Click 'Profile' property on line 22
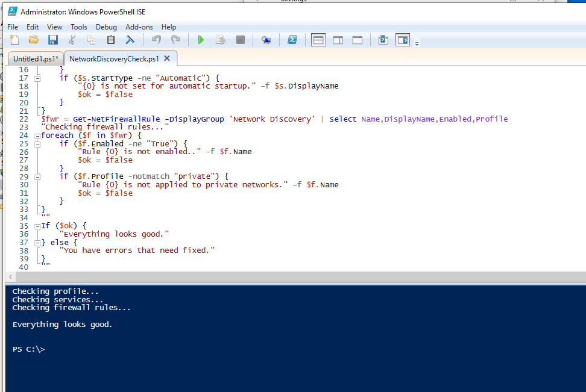The image size is (586, 392). (492, 119)
